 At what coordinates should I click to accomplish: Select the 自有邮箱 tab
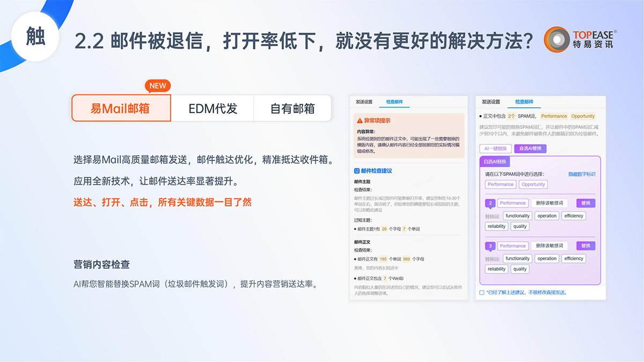(x=292, y=108)
